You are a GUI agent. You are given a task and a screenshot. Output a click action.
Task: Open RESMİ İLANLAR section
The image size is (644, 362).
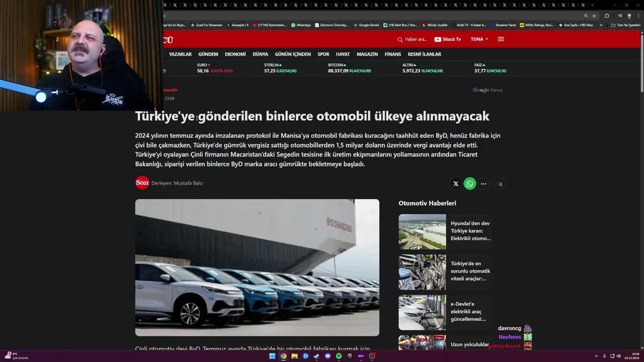[x=424, y=54]
